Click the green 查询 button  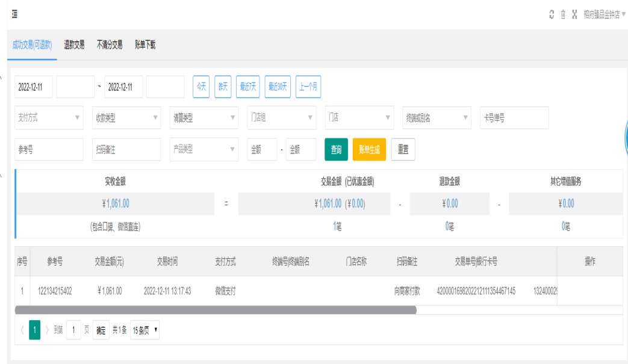(x=336, y=150)
